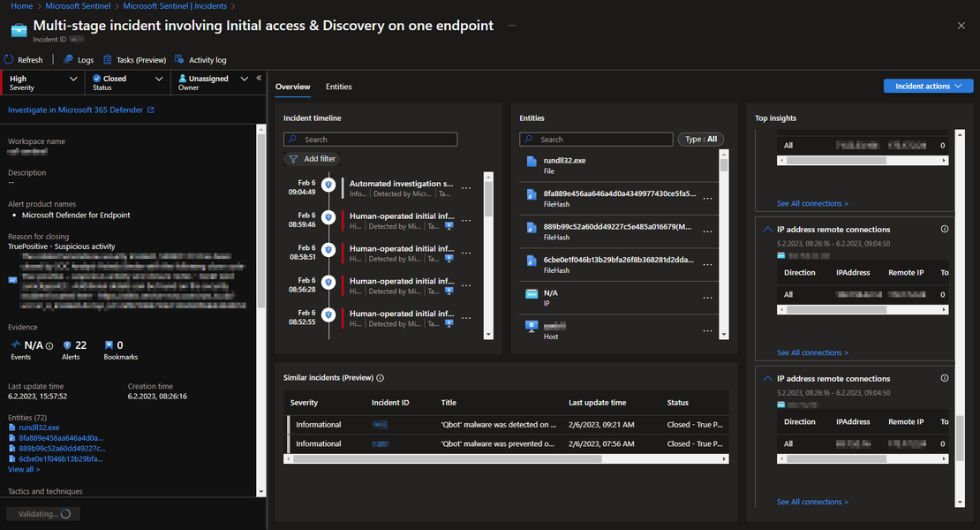
Task: Open more options for 6cbe0e1f046b FileHash
Action: click(707, 265)
